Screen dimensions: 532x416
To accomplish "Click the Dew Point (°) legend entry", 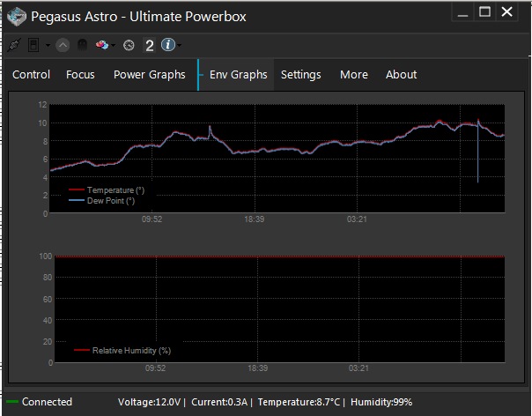I will pyautogui.click(x=102, y=201).
